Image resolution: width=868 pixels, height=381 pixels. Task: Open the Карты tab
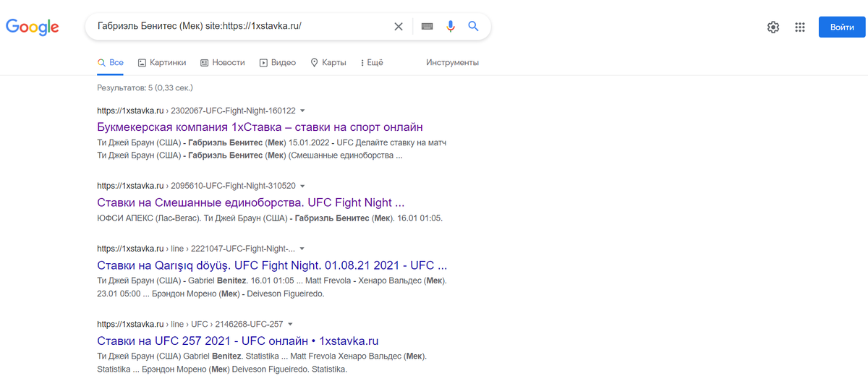[328, 63]
